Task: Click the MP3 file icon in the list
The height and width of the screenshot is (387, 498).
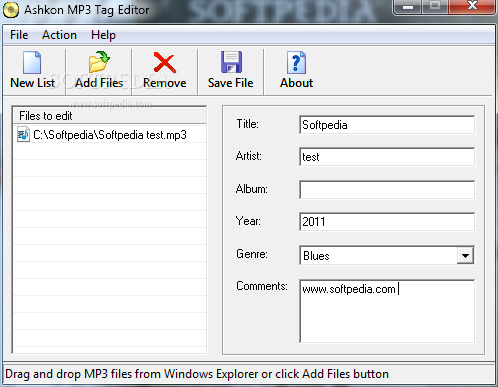Action: pos(23,135)
